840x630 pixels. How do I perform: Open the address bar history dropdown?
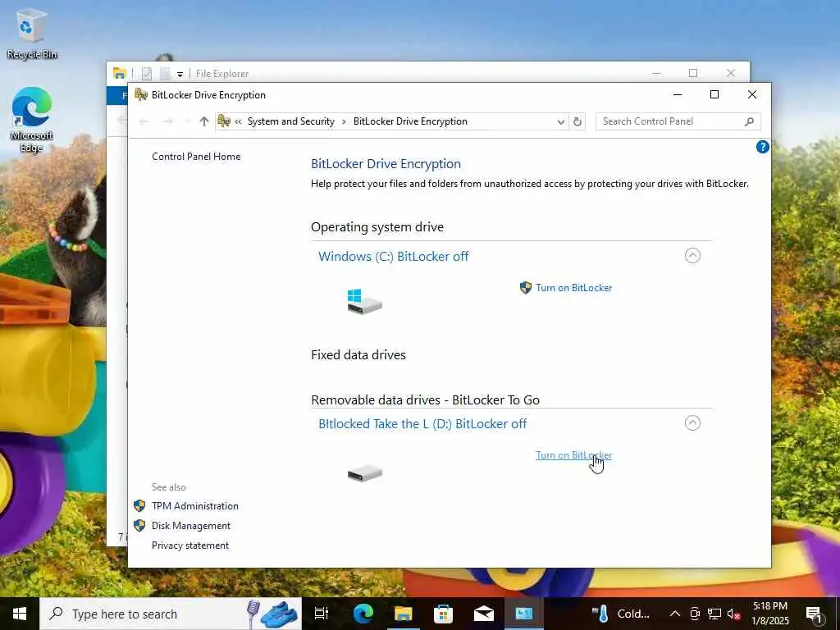tap(561, 121)
